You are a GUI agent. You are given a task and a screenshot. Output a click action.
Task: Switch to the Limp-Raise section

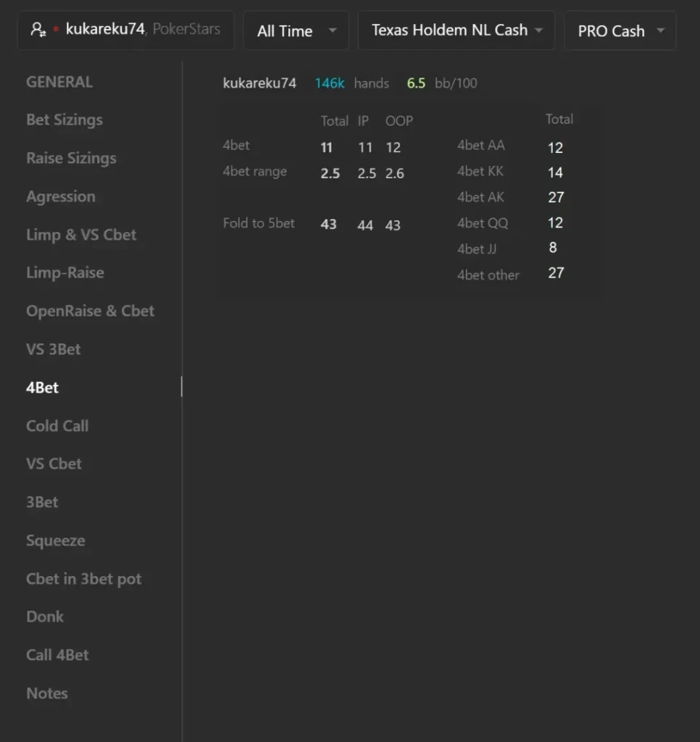[x=64, y=272]
